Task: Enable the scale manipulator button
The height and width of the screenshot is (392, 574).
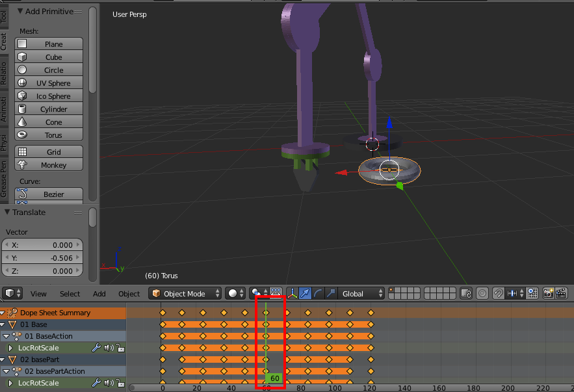Action: tap(331, 294)
